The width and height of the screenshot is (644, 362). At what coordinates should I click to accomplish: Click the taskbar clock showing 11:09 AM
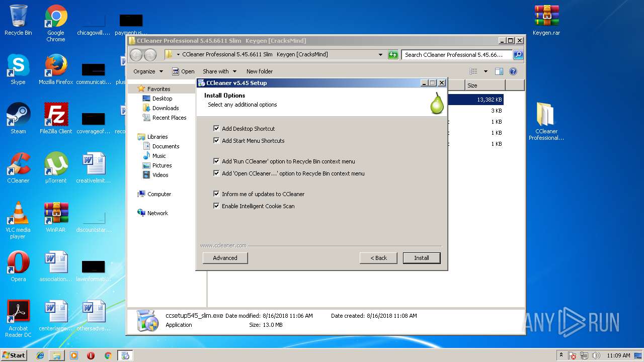click(x=618, y=355)
